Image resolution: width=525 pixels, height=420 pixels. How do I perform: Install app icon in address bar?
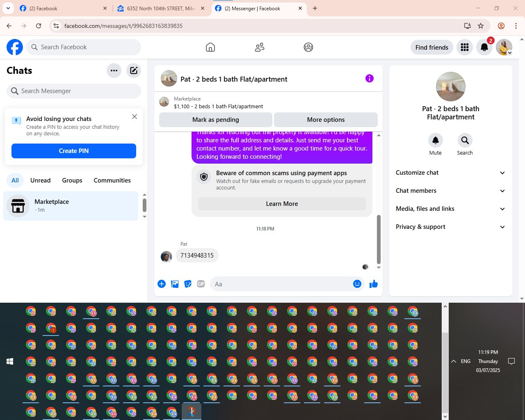467,26
